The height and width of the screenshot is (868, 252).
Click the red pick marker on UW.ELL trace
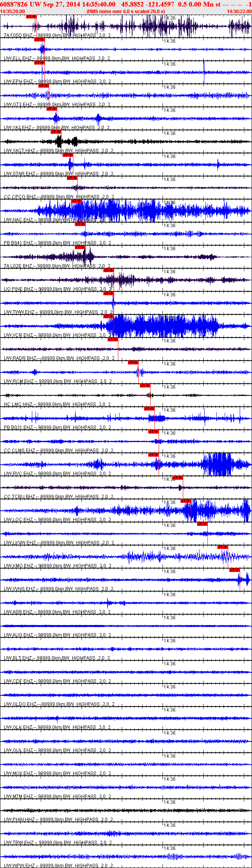(x=40, y=40)
